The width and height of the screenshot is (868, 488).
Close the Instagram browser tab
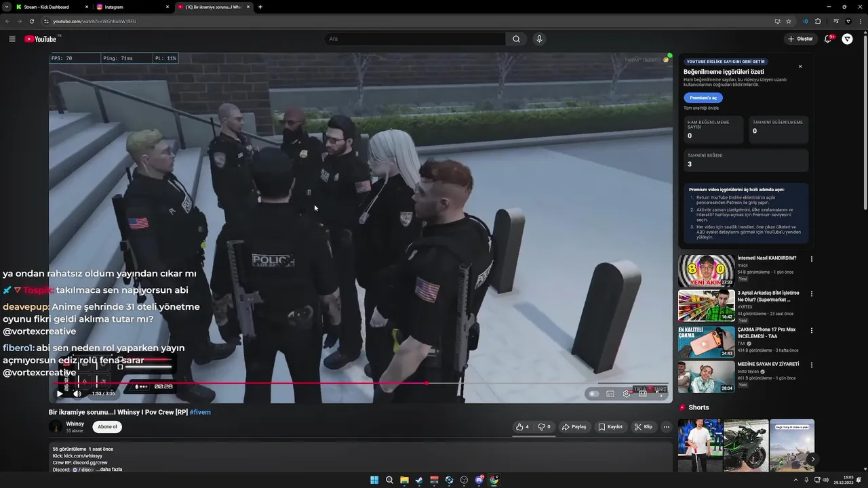(x=167, y=7)
